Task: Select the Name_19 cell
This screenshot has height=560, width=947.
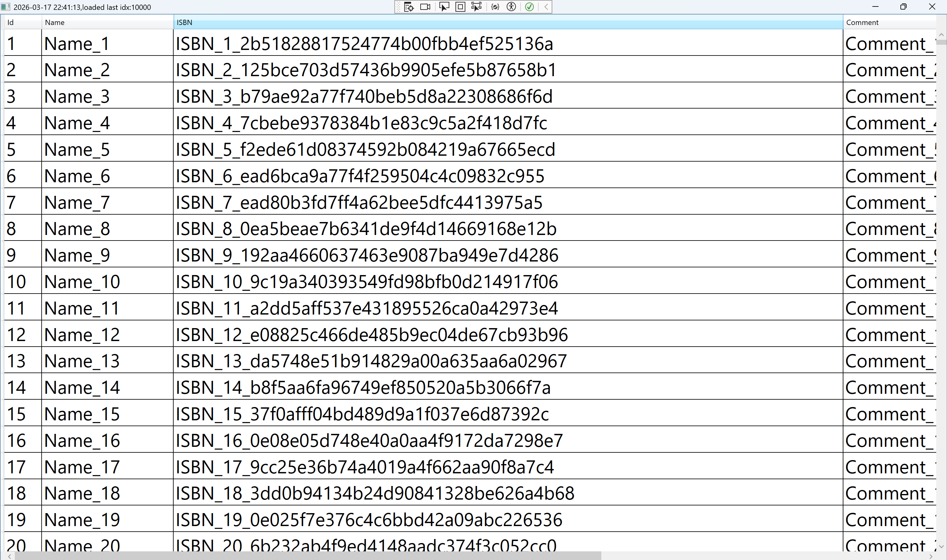Action: click(x=108, y=518)
